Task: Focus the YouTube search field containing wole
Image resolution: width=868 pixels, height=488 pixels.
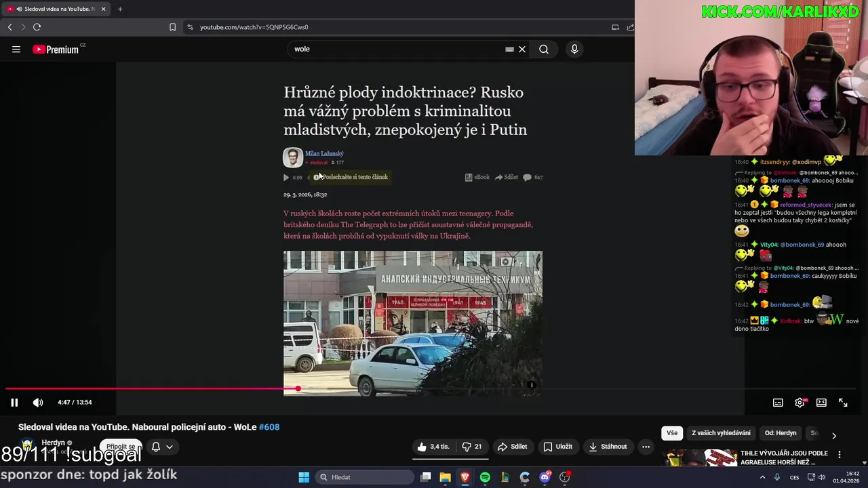Action: 397,49
